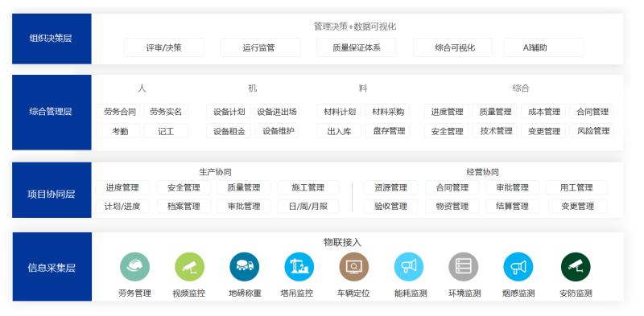644x316 pixels.
Task: Click the 料 column heading
Action: tap(363, 88)
